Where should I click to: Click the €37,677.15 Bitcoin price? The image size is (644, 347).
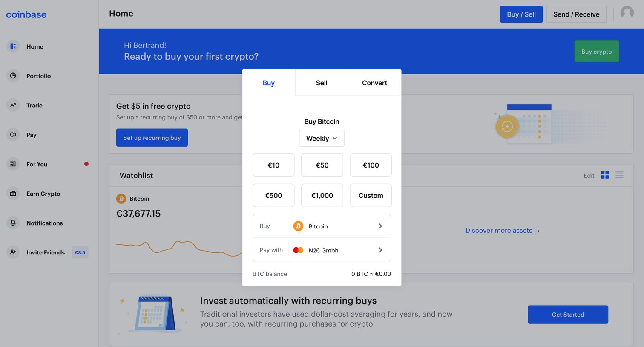click(138, 214)
